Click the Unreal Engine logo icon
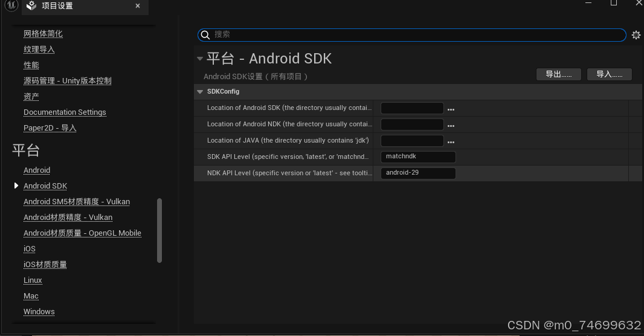This screenshot has height=336, width=644. coord(11,5)
